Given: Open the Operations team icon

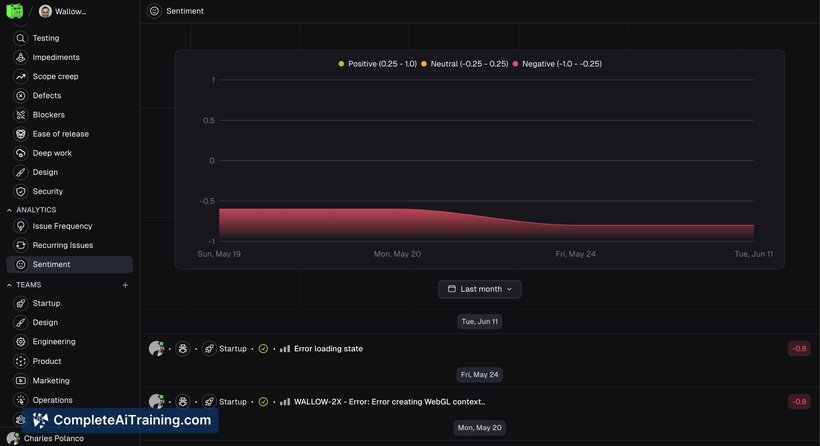Looking at the screenshot, I should 20,400.
